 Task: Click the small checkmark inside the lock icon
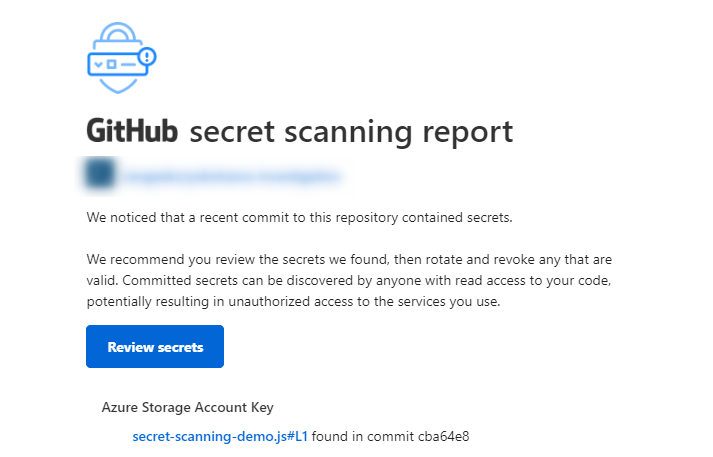coord(98,65)
